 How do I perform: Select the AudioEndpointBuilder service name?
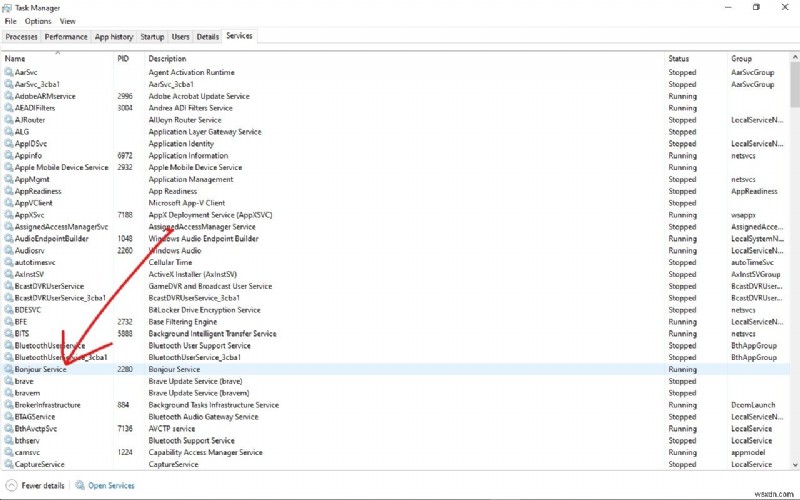tap(52, 239)
